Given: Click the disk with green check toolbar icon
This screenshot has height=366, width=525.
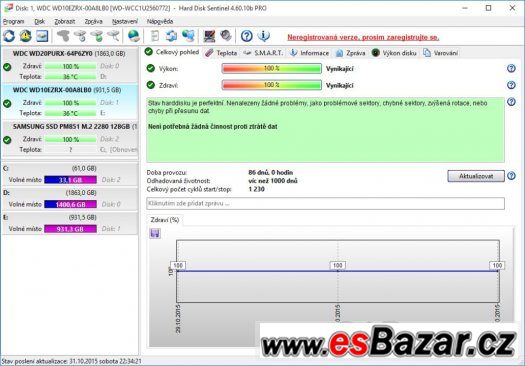Looking at the screenshot, I should tap(97, 36).
